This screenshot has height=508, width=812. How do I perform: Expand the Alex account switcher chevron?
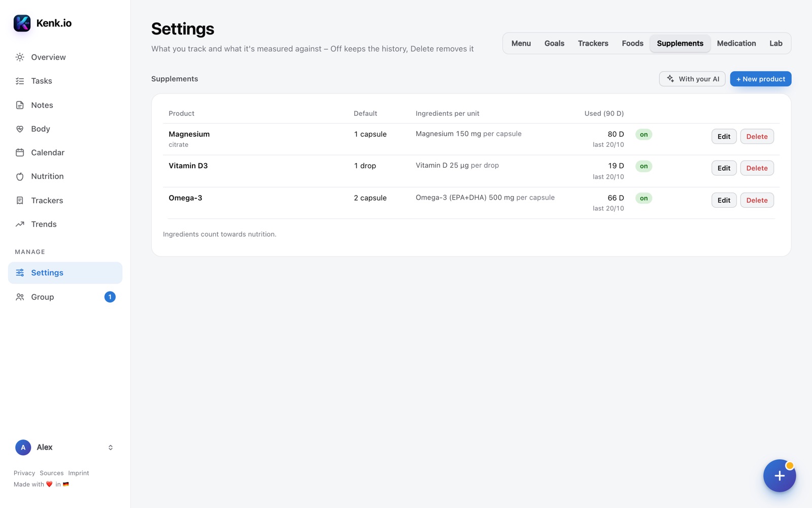click(111, 448)
